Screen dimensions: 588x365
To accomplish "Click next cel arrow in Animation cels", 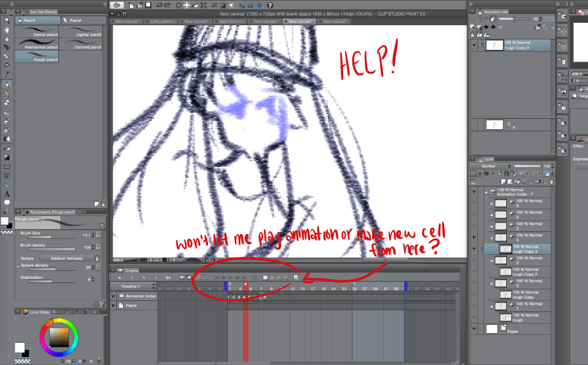I will point(493,27).
